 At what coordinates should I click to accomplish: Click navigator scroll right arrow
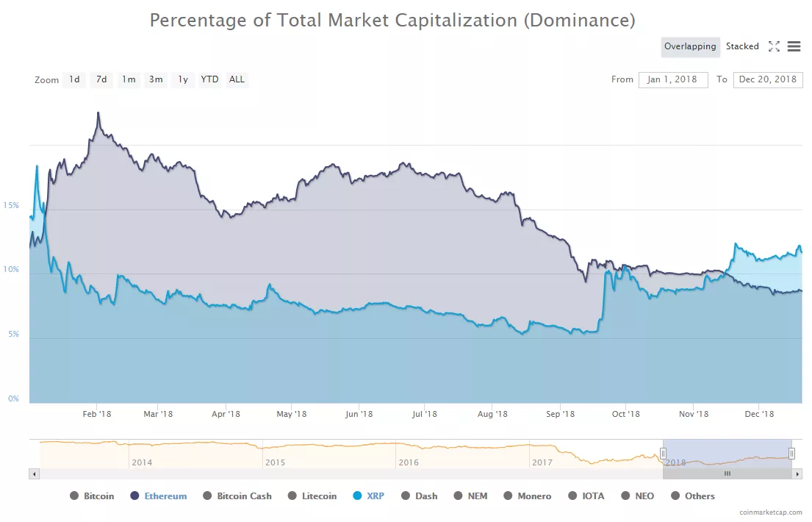tap(799, 474)
